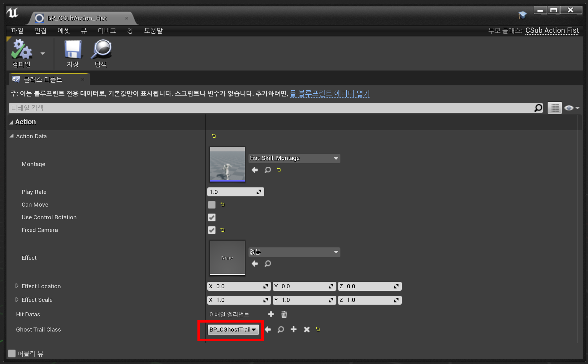Click the Fist_Skill_Montage thumbnail

[x=227, y=164]
